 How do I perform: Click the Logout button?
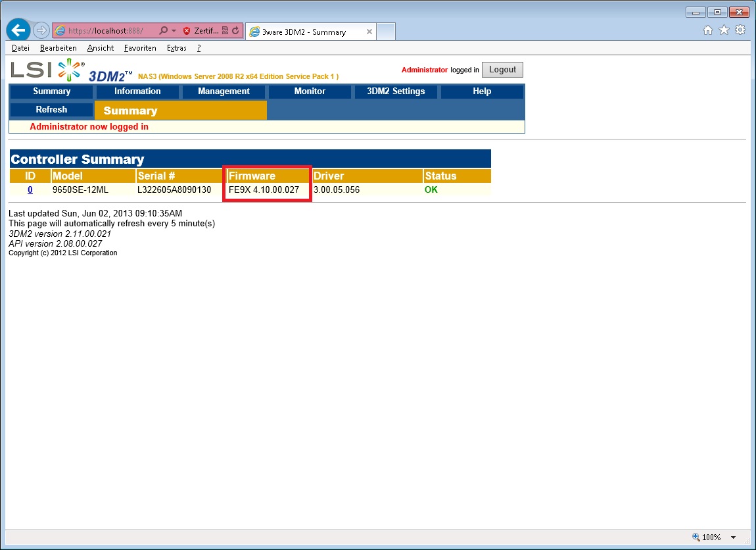click(502, 70)
